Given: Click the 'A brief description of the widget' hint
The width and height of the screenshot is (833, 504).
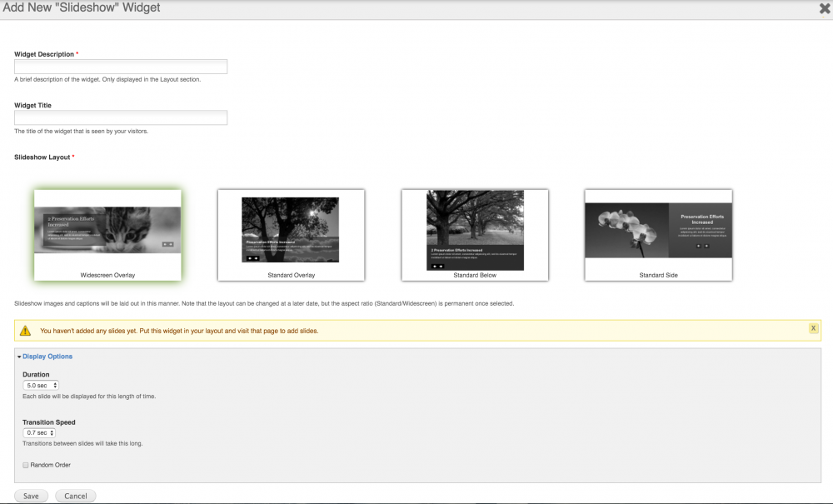Looking at the screenshot, I should coord(107,80).
